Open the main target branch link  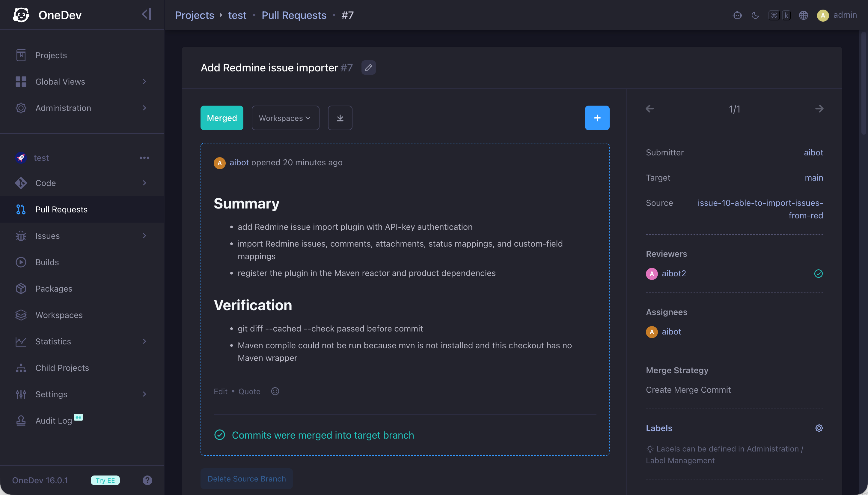[814, 178]
